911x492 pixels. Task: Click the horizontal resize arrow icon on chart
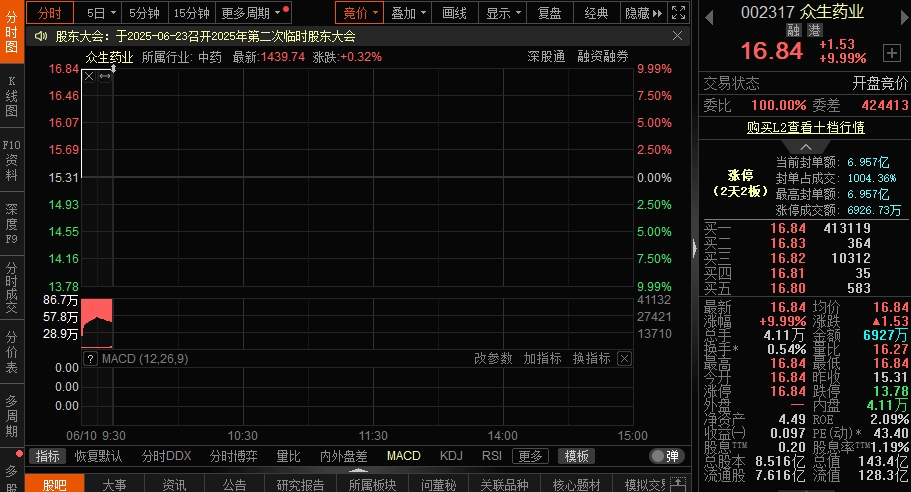click(105, 76)
